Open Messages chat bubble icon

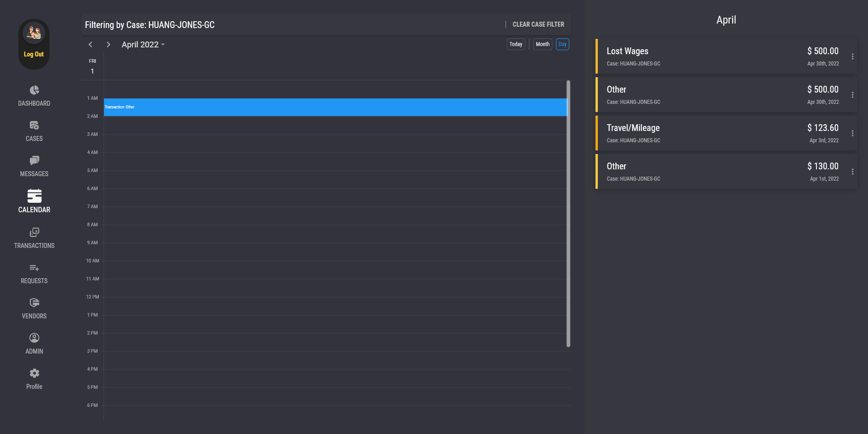coord(34,161)
